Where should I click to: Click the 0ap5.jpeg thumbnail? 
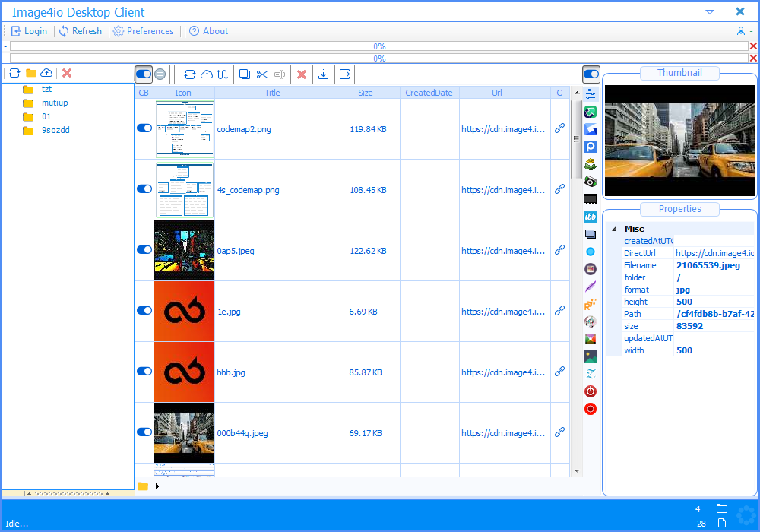point(184,251)
